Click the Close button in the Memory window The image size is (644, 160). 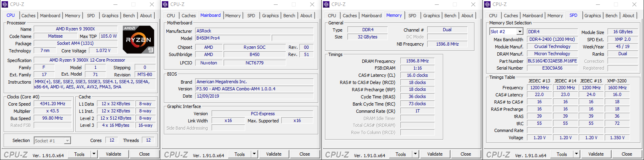[x=466, y=154]
